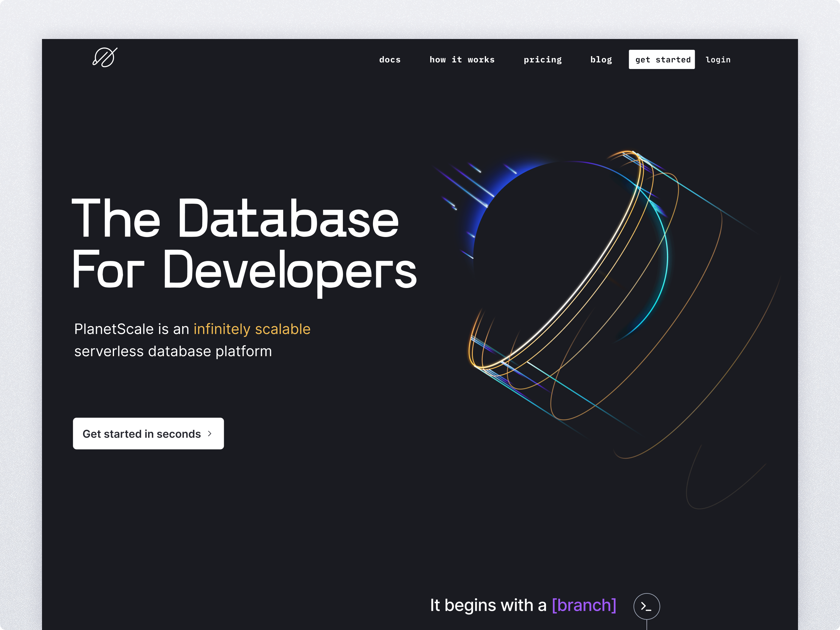Image resolution: width=840 pixels, height=630 pixels.
Task: Click the get started nav button
Action: point(661,60)
